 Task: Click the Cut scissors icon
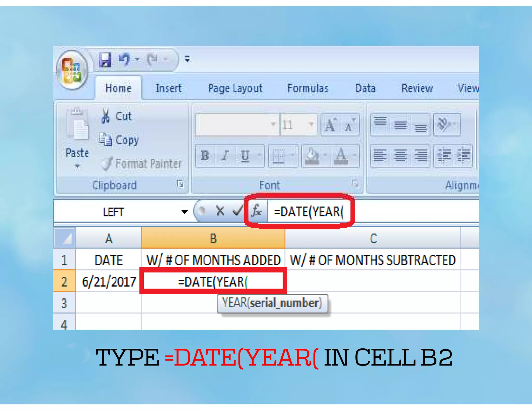105,116
